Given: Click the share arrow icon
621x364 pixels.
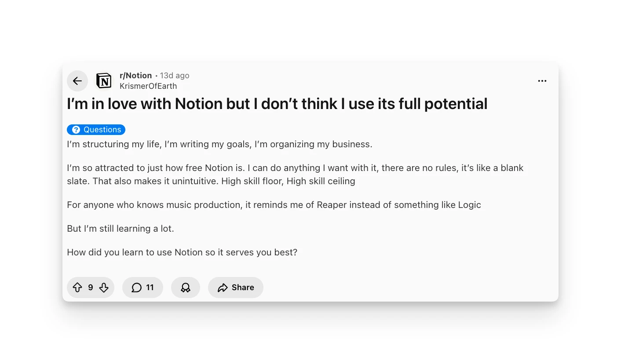Looking at the screenshot, I should [223, 288].
